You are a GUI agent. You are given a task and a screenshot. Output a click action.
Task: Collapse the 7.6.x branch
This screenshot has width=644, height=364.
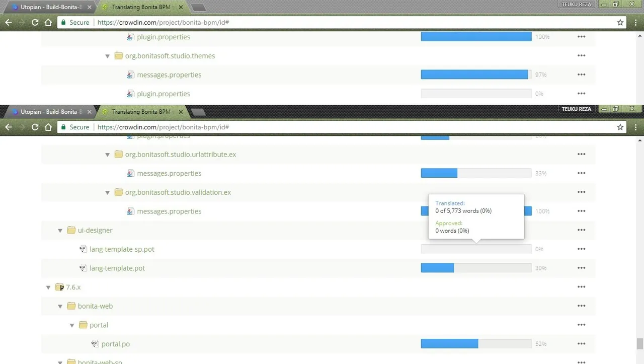tap(48, 287)
